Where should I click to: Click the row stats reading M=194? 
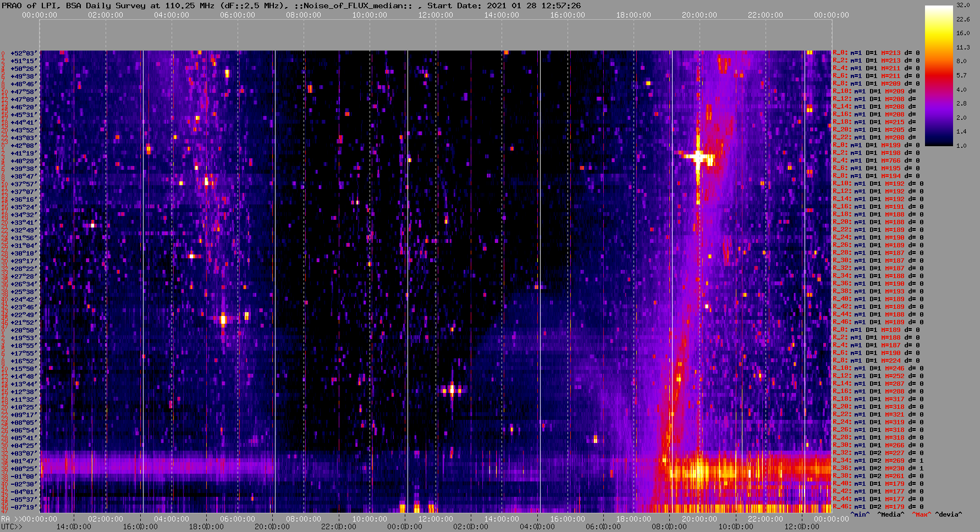(878, 176)
